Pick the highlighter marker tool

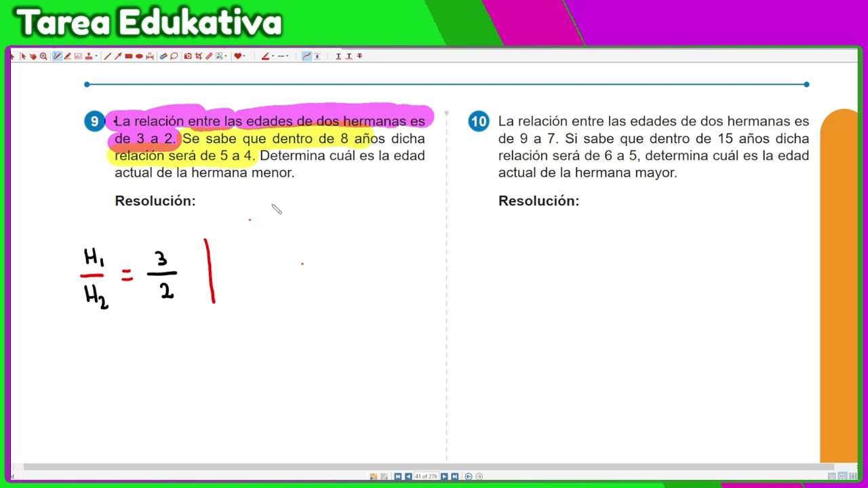(67, 56)
